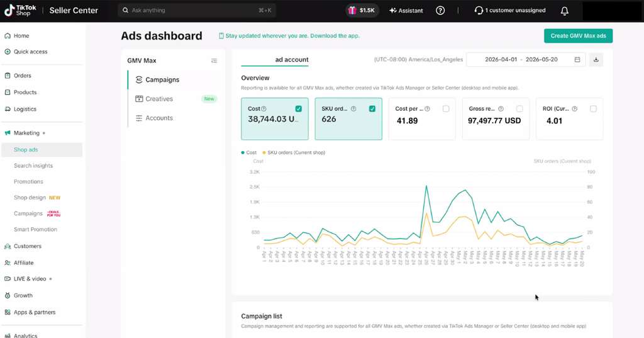Screen dimensions: 644x338
Task: Click the SKU orders info icon
Action: 353,108
